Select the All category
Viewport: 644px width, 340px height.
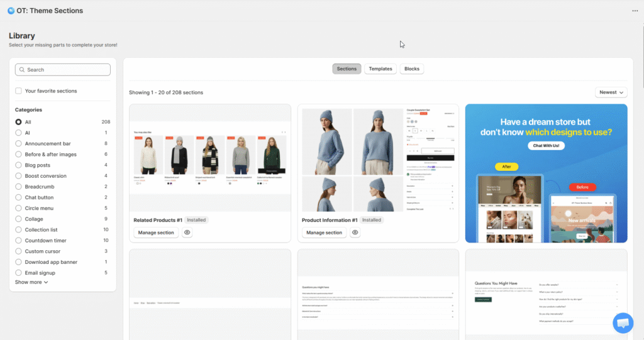(x=18, y=122)
